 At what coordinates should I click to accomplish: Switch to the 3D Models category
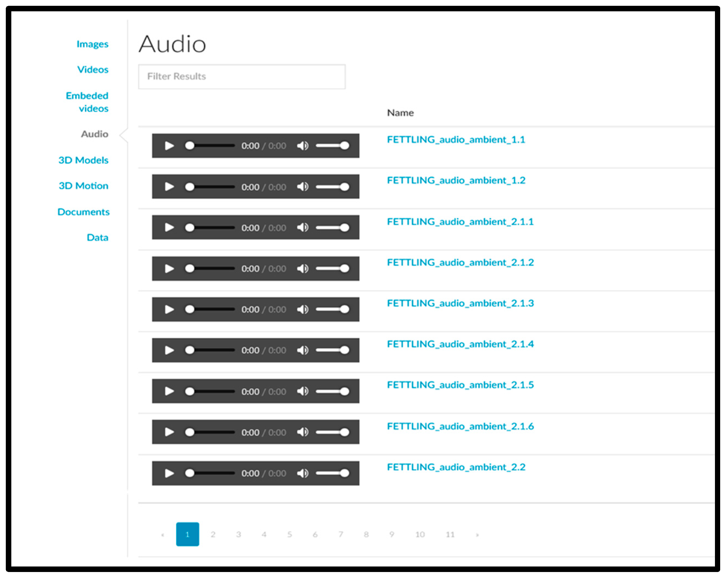84,160
